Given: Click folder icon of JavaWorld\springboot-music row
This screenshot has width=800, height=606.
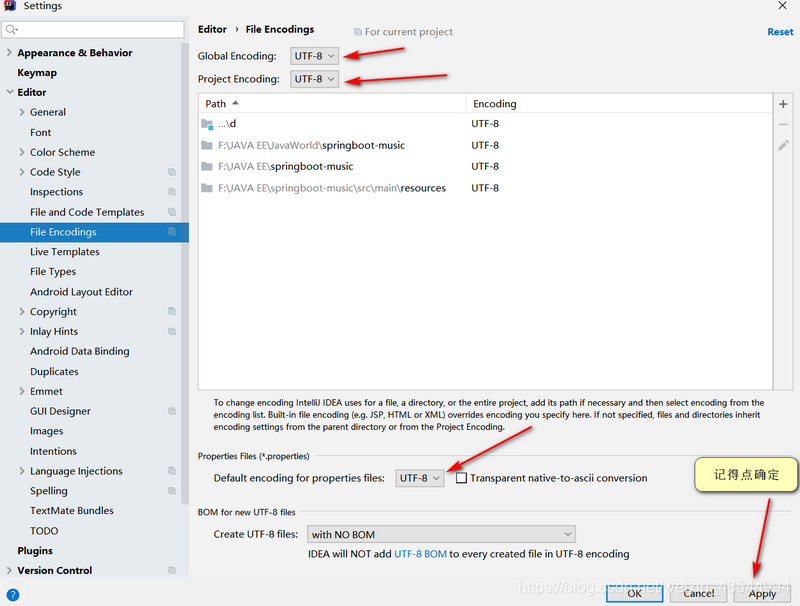Looking at the screenshot, I should [207, 145].
